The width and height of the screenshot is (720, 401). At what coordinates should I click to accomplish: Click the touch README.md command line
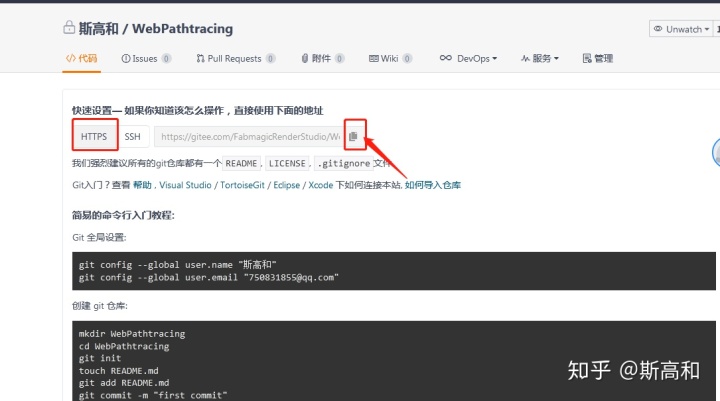click(x=118, y=371)
